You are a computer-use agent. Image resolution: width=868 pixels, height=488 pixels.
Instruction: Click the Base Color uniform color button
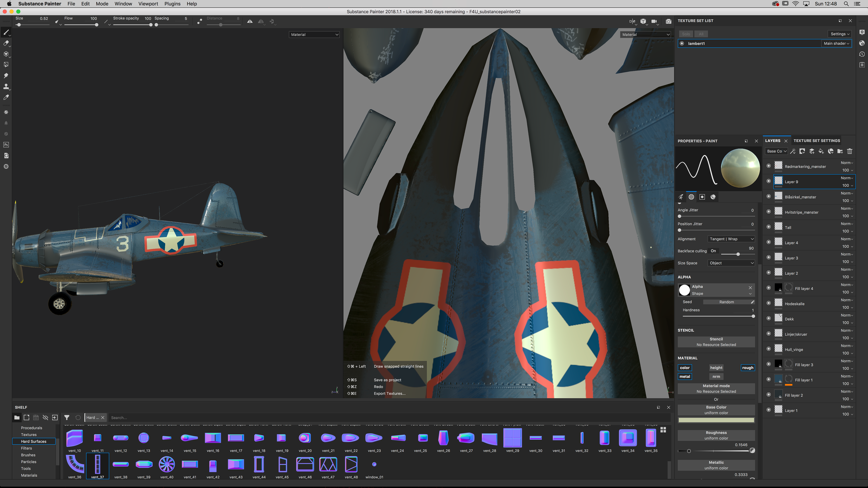pyautogui.click(x=716, y=410)
